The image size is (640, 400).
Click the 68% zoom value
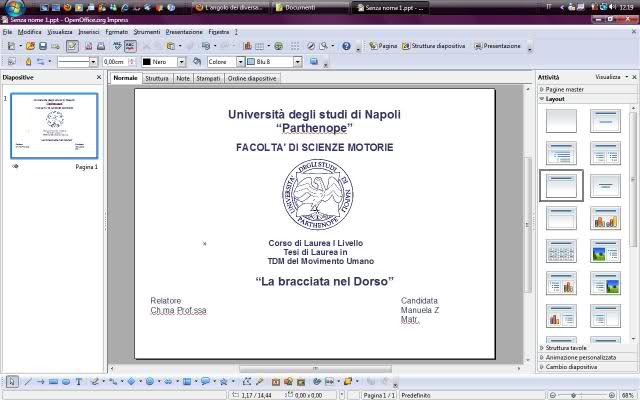coord(628,395)
